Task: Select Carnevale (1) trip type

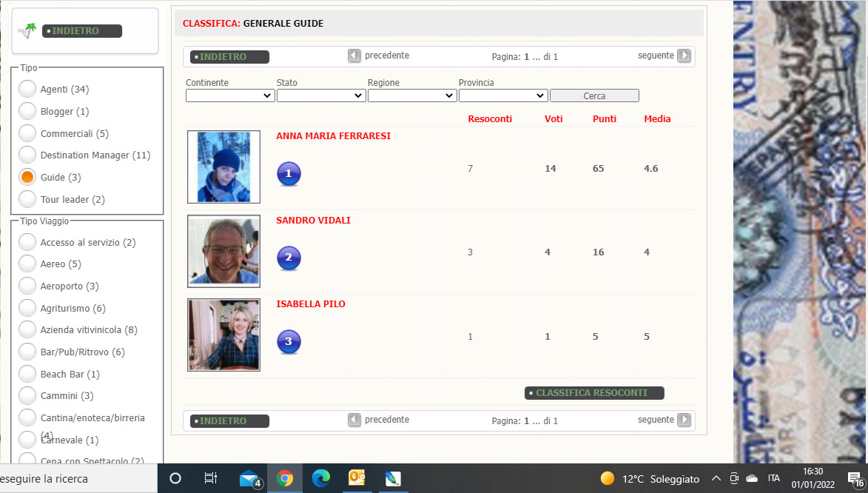Action: [x=27, y=440]
